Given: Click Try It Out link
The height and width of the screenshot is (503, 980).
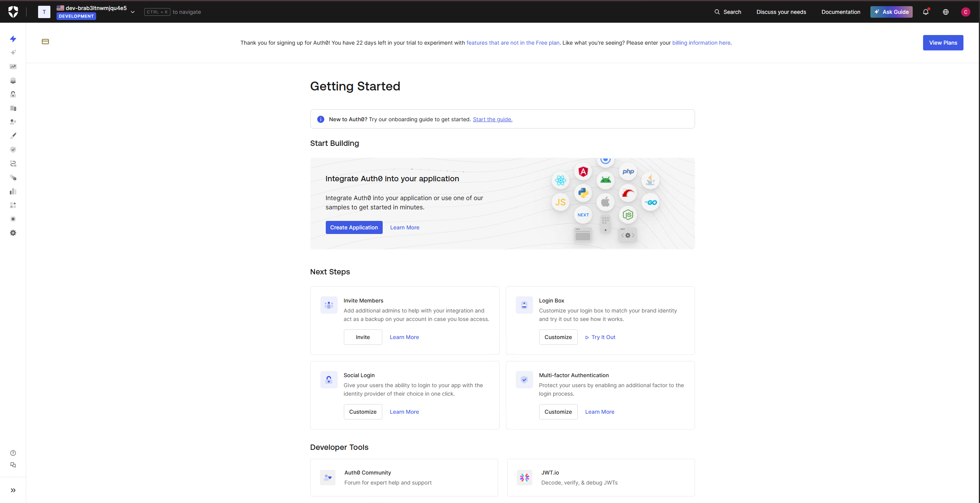Looking at the screenshot, I should point(600,337).
